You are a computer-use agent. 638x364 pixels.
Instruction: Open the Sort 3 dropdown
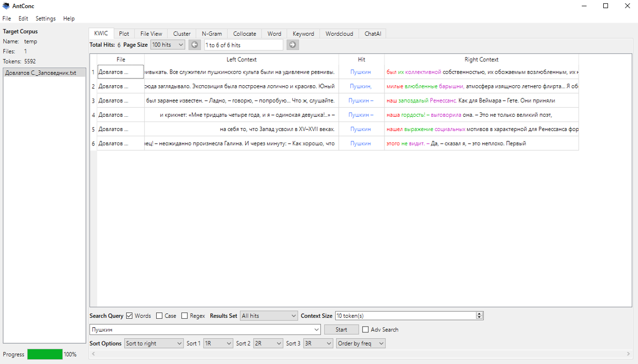coord(318,343)
